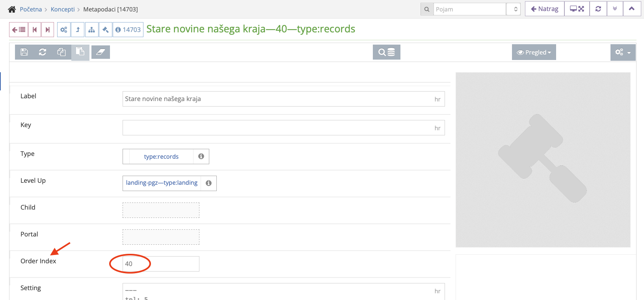
Task: Click the info button labeled 14703
Action: click(x=128, y=30)
